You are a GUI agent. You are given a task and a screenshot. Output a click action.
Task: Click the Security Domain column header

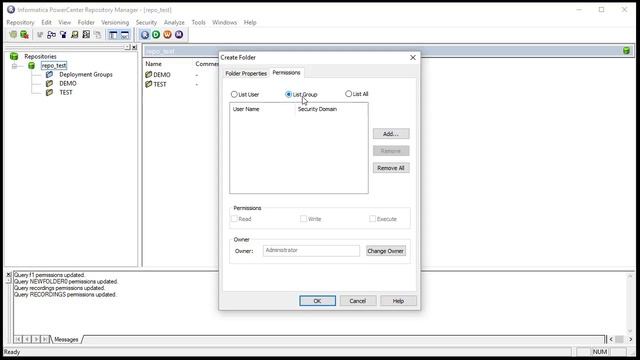(331, 109)
